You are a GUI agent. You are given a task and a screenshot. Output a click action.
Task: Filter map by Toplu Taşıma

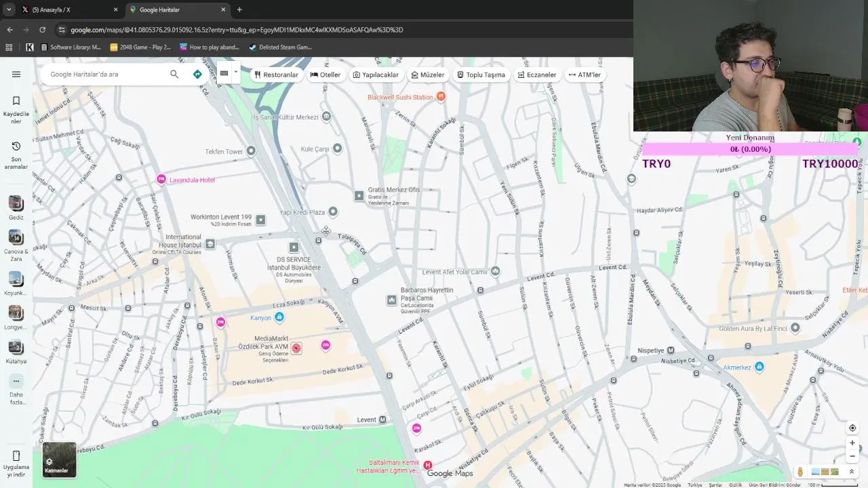(481, 75)
